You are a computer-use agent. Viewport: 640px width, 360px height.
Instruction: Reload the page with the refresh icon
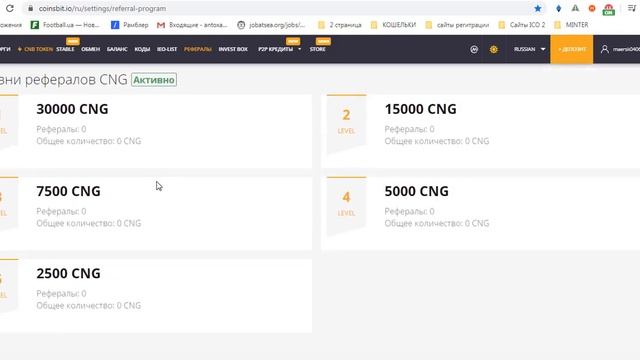tap(9, 8)
